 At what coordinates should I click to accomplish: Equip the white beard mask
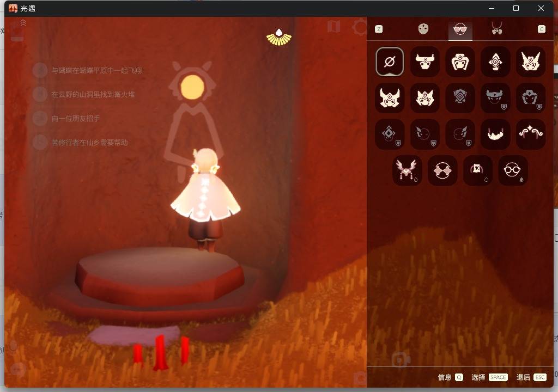pyautogui.click(x=495, y=134)
